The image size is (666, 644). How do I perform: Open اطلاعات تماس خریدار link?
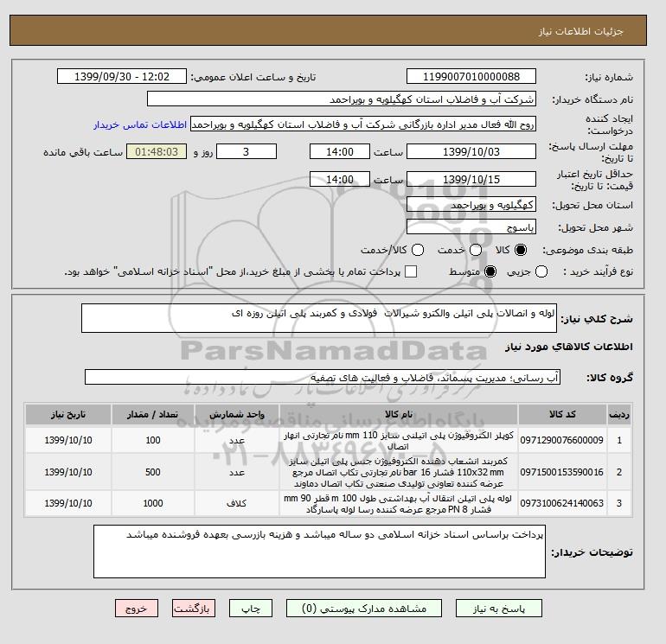coord(140,124)
